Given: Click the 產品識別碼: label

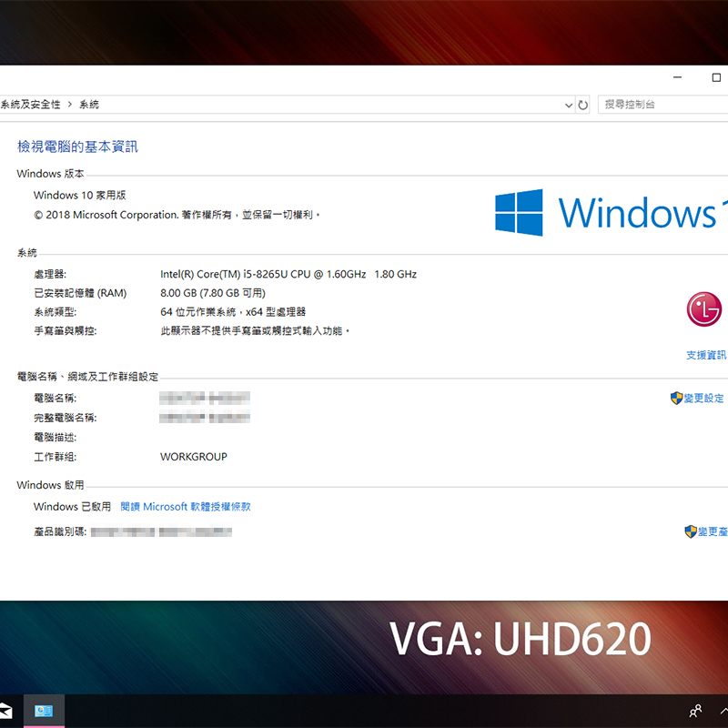Looking at the screenshot, I should (60, 531).
